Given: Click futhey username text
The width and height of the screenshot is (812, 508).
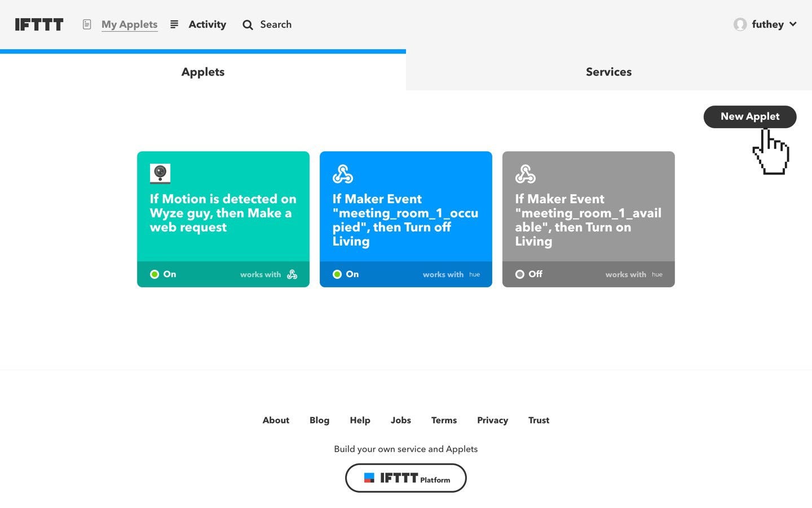Looking at the screenshot, I should [767, 24].
